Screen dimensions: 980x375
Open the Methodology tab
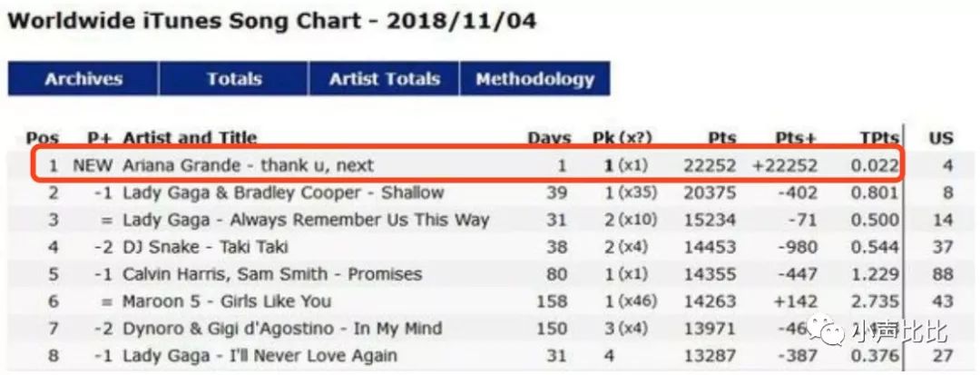(534, 79)
